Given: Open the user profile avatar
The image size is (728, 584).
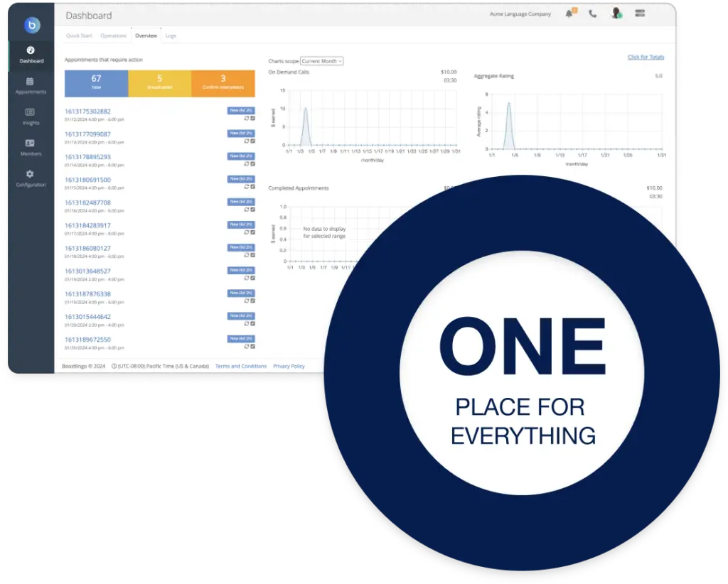Looking at the screenshot, I should click(616, 13).
